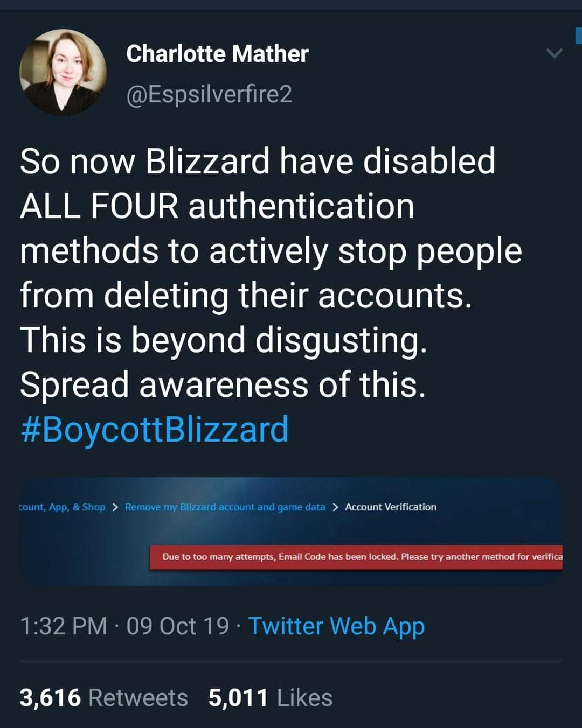
Task: Click the 09 Oct 19 date
Action: point(178,626)
